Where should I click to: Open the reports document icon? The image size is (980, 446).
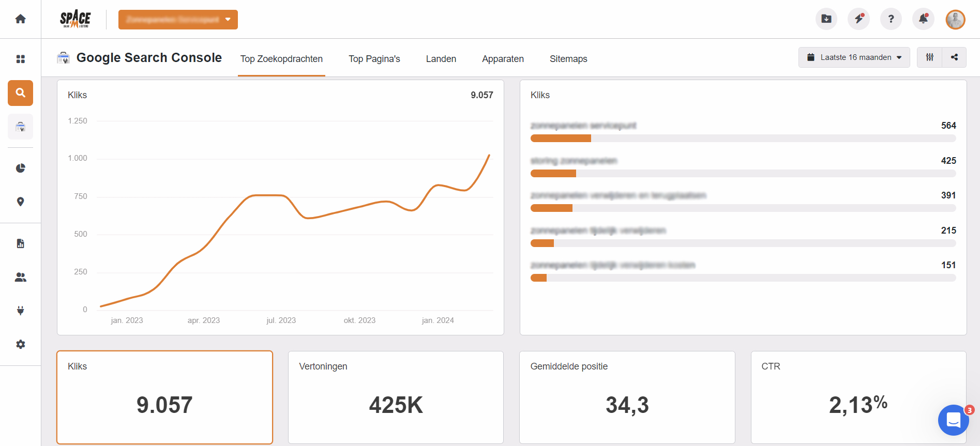coord(20,243)
